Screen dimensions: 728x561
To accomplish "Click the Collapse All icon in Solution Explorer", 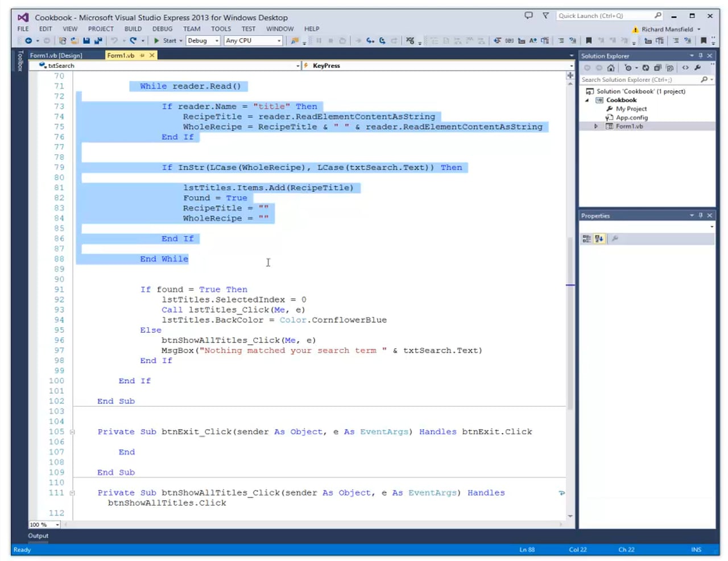I will 657,68.
